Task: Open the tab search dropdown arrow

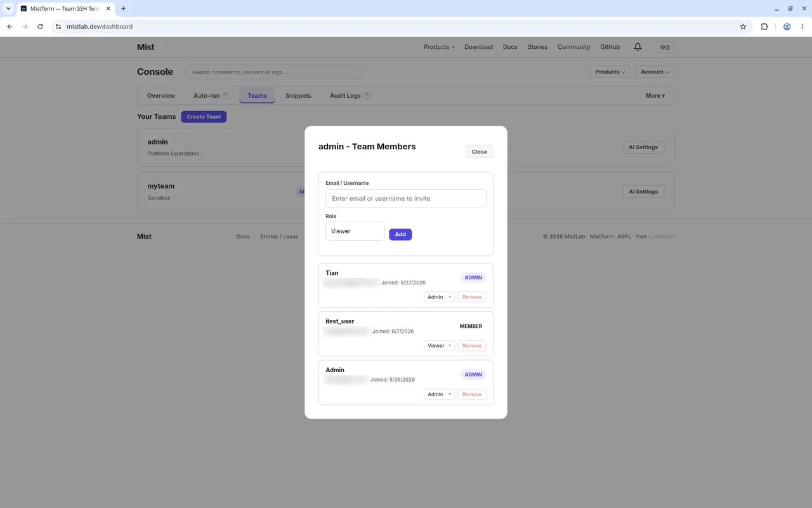Action: [8, 9]
